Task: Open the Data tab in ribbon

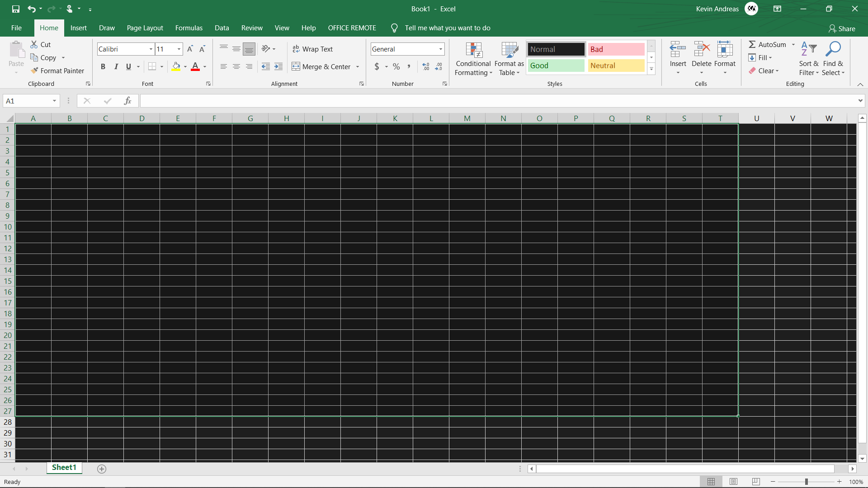Action: [222, 28]
